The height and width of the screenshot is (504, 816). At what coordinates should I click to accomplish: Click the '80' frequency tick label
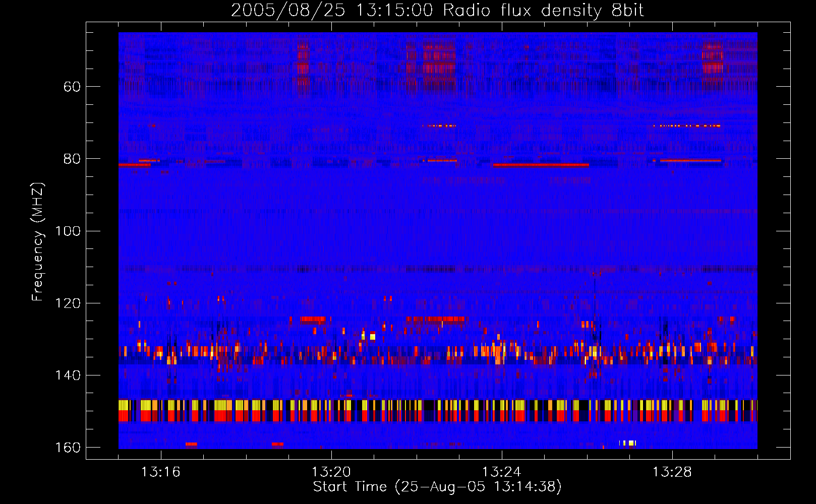72,159
